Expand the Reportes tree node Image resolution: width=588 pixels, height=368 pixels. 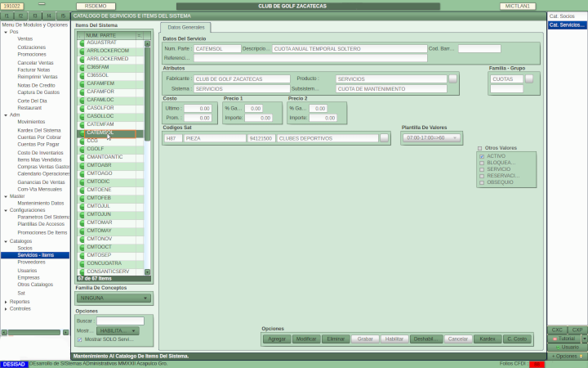pos(5,302)
